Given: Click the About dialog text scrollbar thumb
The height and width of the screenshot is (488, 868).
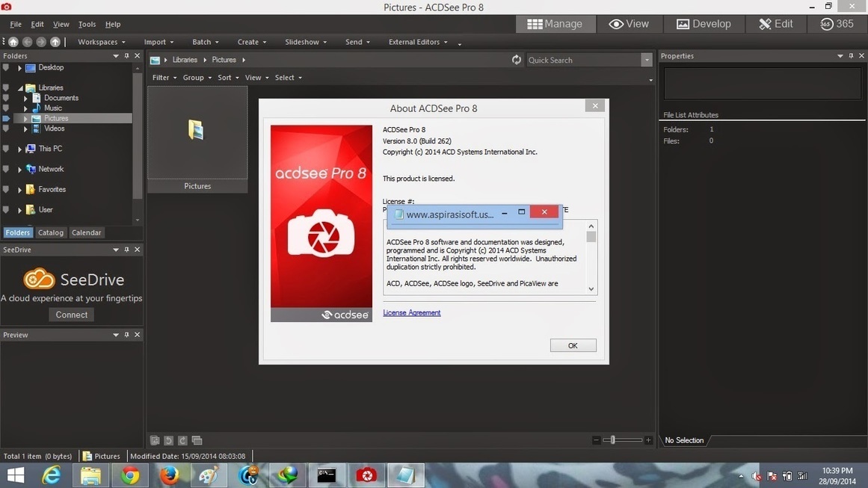Looking at the screenshot, I should pos(591,237).
